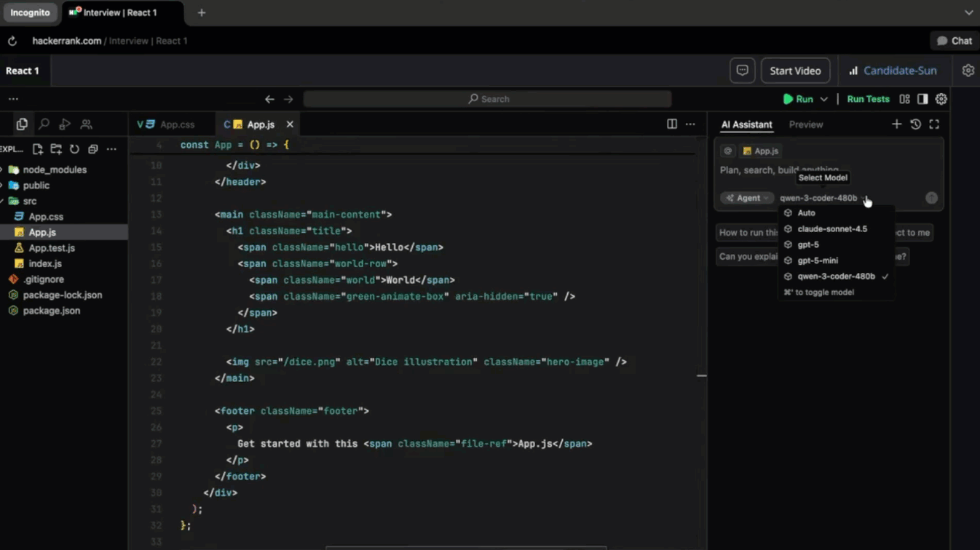Switch to the Preview tab
980x550 pixels.
[806, 124]
